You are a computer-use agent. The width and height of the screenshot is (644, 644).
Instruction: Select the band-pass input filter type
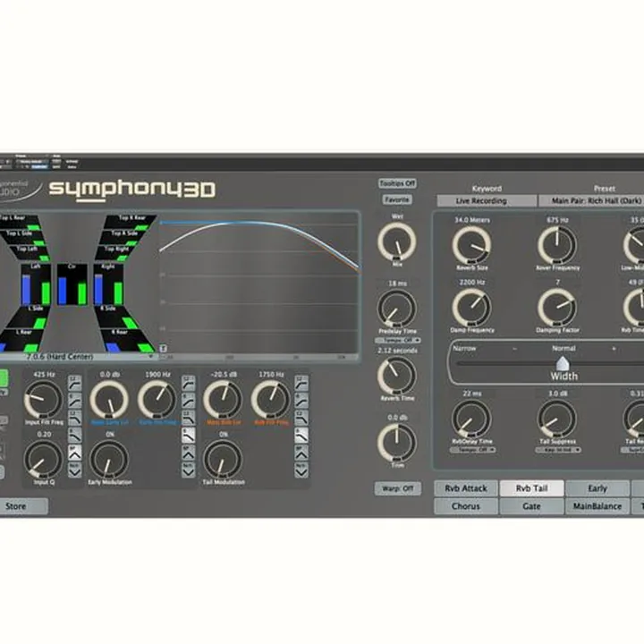click(x=74, y=453)
